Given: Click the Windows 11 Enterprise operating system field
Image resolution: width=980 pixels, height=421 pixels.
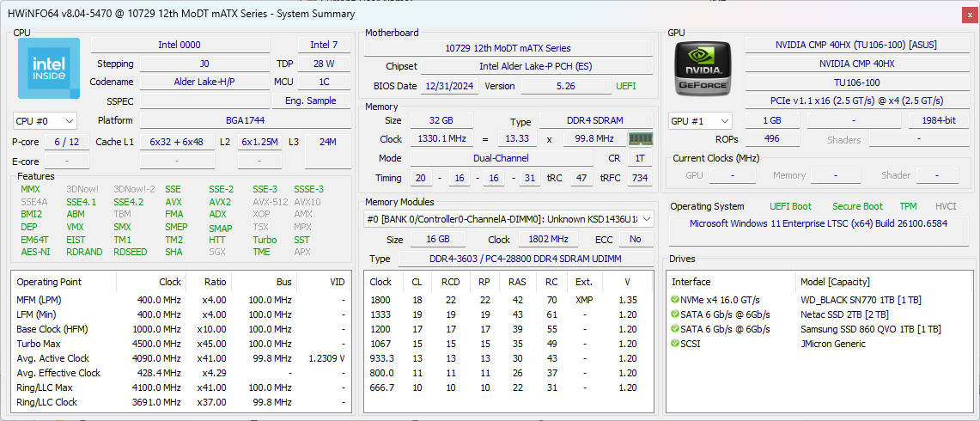Looking at the screenshot, I should [819, 223].
